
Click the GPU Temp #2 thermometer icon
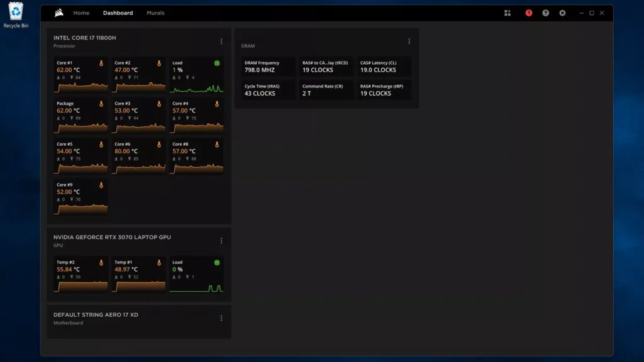pyautogui.click(x=101, y=263)
